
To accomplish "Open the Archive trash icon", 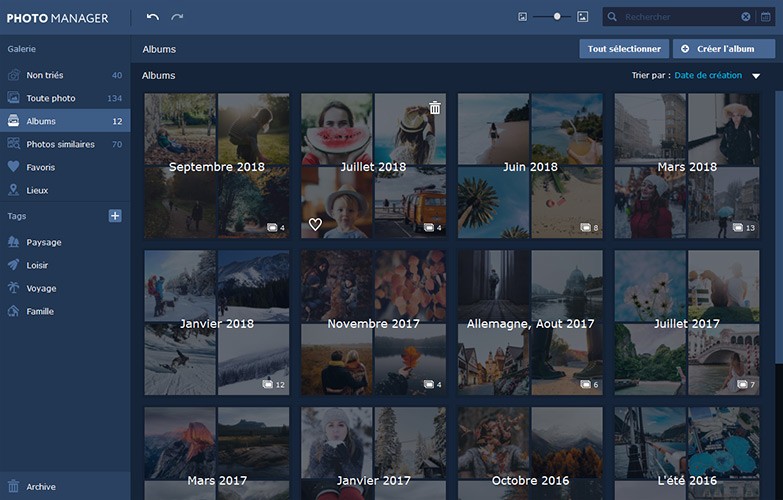I will click(13, 486).
